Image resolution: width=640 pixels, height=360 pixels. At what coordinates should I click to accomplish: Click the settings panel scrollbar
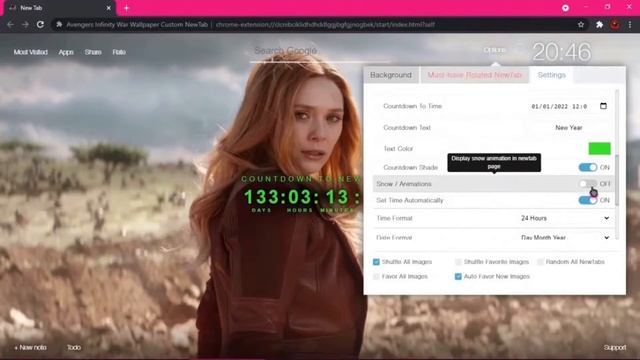coord(617,180)
